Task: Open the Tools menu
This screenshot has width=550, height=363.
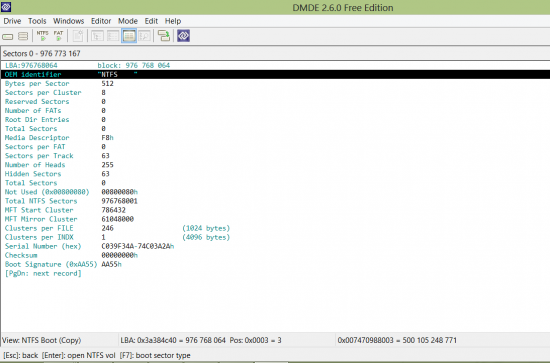Action: (x=37, y=21)
